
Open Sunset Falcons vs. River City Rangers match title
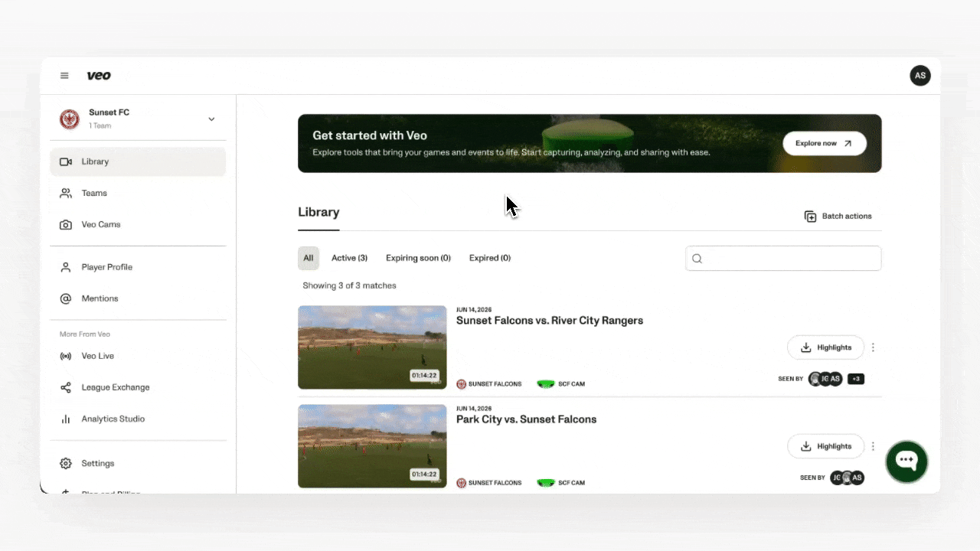[550, 321]
